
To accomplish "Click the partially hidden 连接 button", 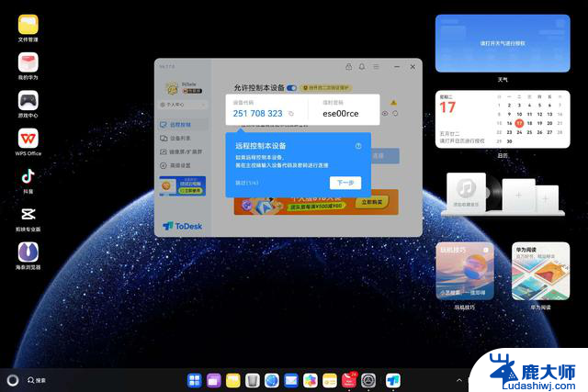I will click(x=385, y=155).
